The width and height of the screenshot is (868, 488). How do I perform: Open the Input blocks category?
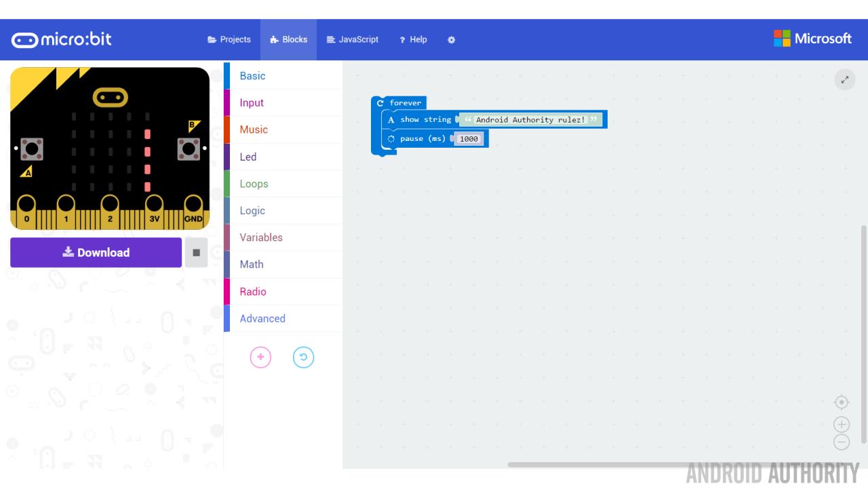tap(283, 103)
